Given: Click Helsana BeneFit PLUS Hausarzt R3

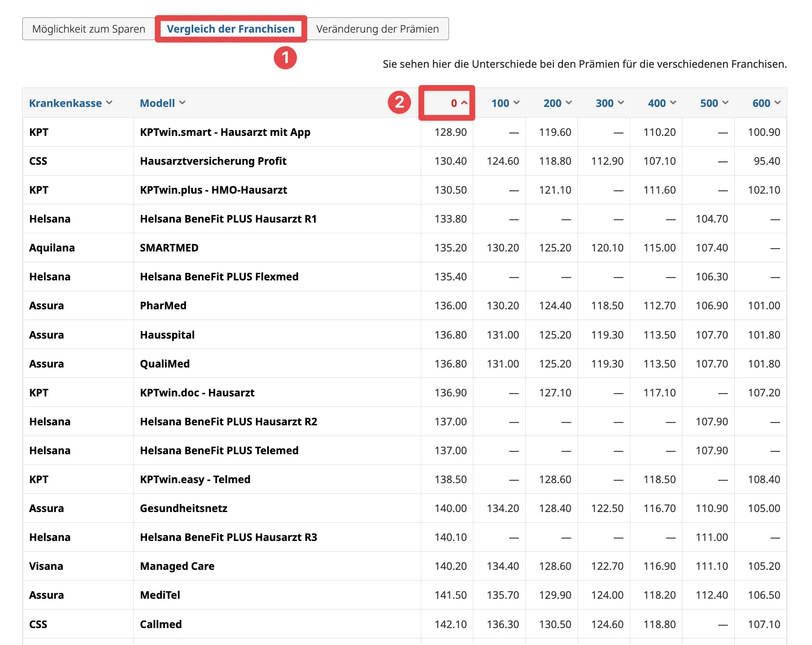Looking at the screenshot, I should [228, 537].
